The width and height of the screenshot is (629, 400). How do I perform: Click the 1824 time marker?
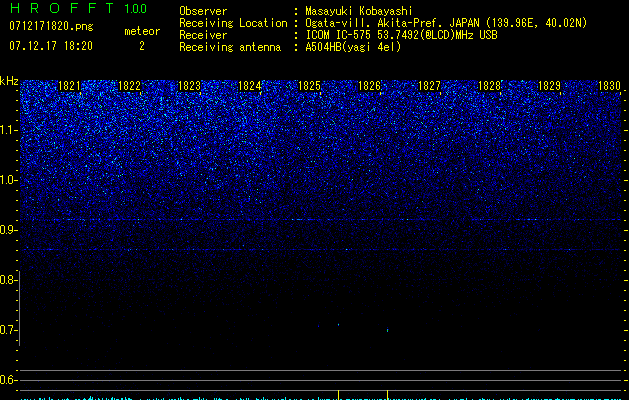click(250, 86)
